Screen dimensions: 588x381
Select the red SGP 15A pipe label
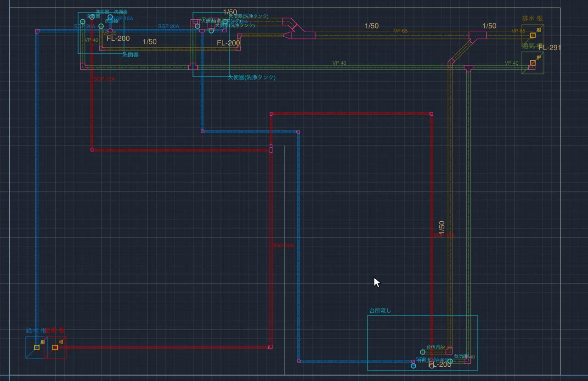[x=104, y=79]
